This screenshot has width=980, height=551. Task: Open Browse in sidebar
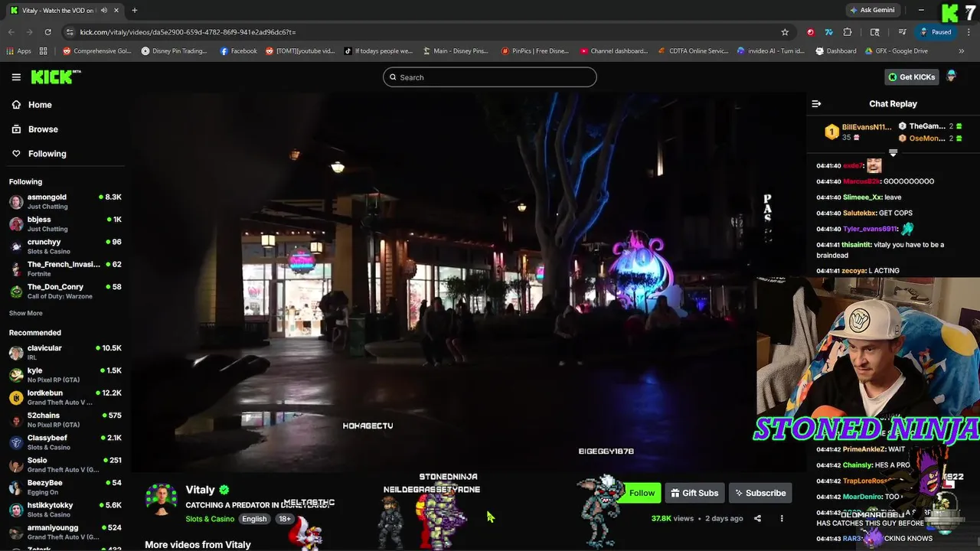(x=34, y=129)
